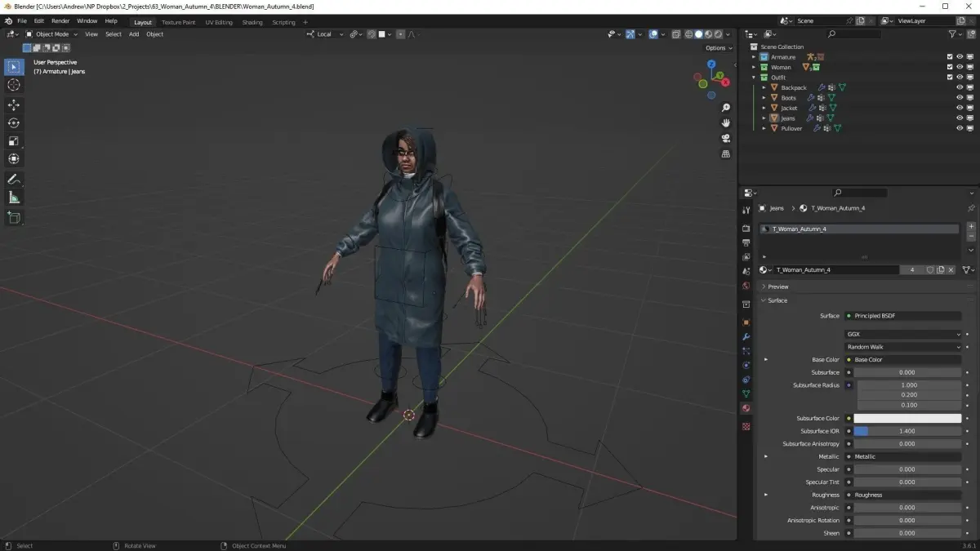
Task: Switch to Shading workspace tab
Action: 252,22
